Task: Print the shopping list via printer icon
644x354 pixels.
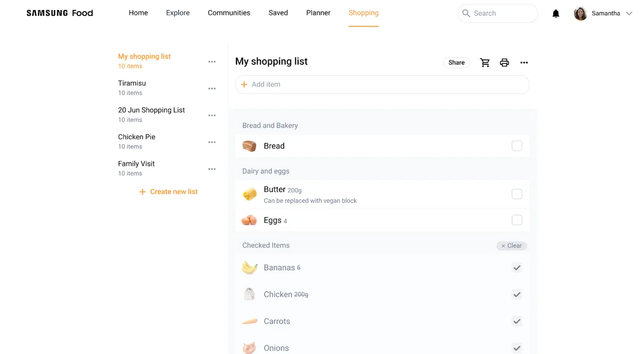Action: pyautogui.click(x=504, y=62)
